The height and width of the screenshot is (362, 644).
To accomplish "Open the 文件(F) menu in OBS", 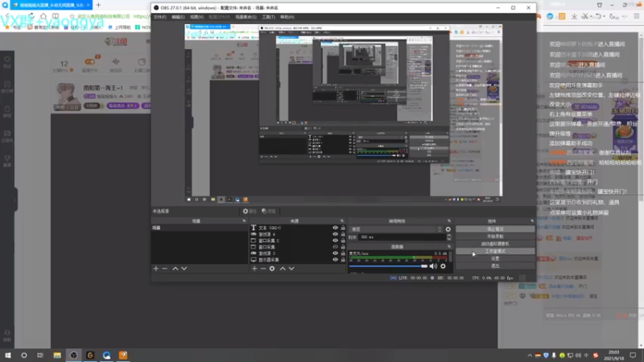I will click(x=159, y=17).
